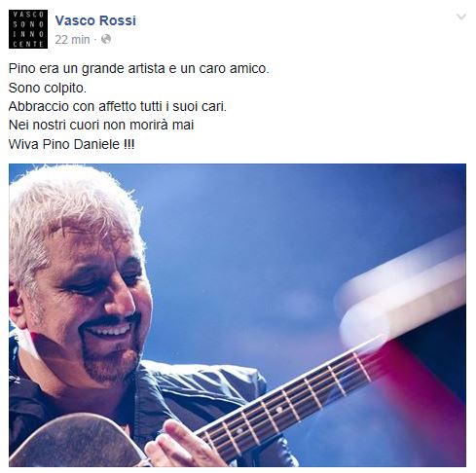
Task: Visit the Vasco Rossi page name link
Action: [x=95, y=20]
